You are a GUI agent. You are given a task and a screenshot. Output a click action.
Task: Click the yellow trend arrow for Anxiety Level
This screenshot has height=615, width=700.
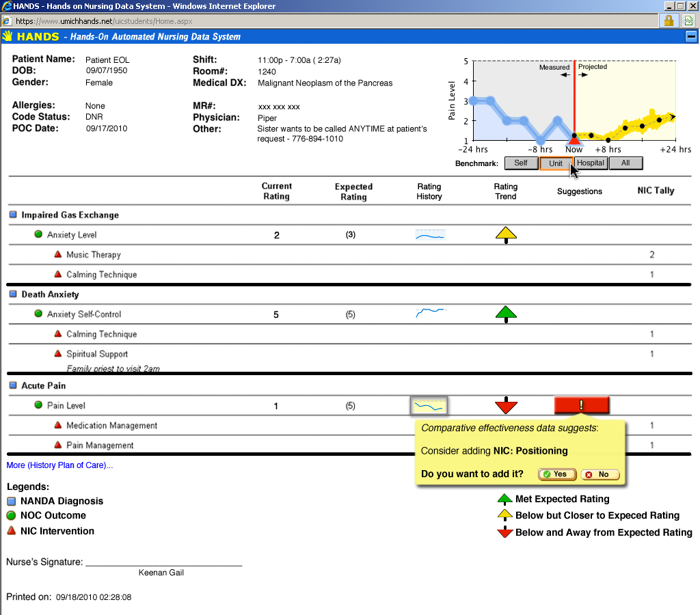click(506, 235)
